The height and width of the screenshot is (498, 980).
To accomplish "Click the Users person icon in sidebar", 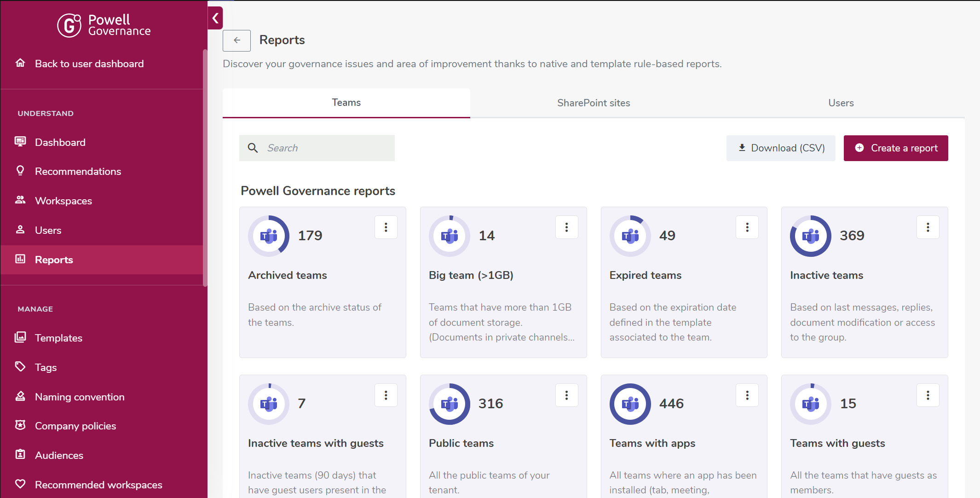I will pos(20,230).
